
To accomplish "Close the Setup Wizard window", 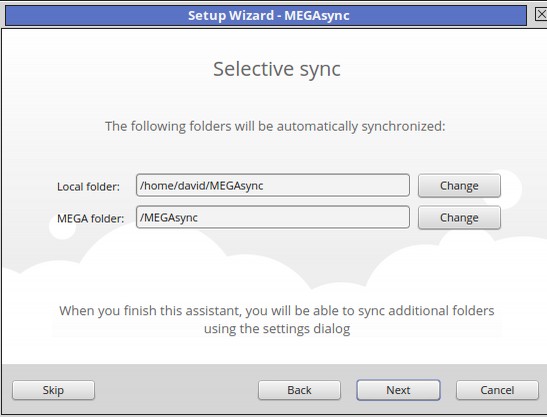I will click(x=541, y=15).
